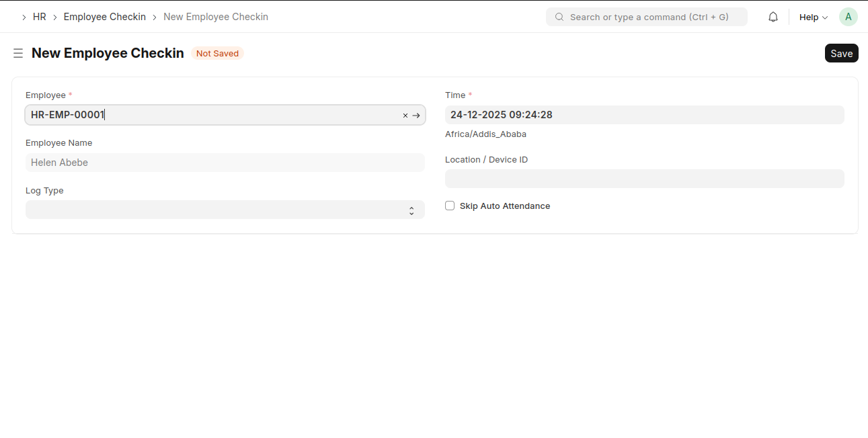The width and height of the screenshot is (868, 438).
Task: Click the Employee Name field
Action: pyautogui.click(x=225, y=163)
